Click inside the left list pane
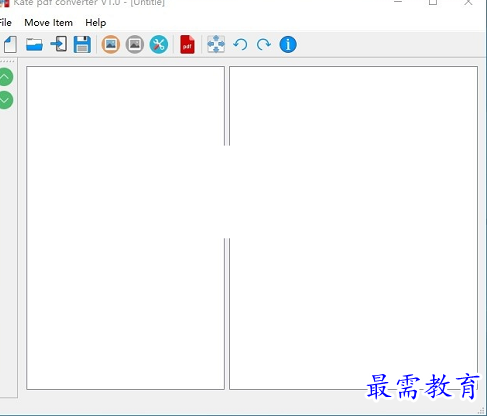The width and height of the screenshot is (488, 418). coord(125,228)
